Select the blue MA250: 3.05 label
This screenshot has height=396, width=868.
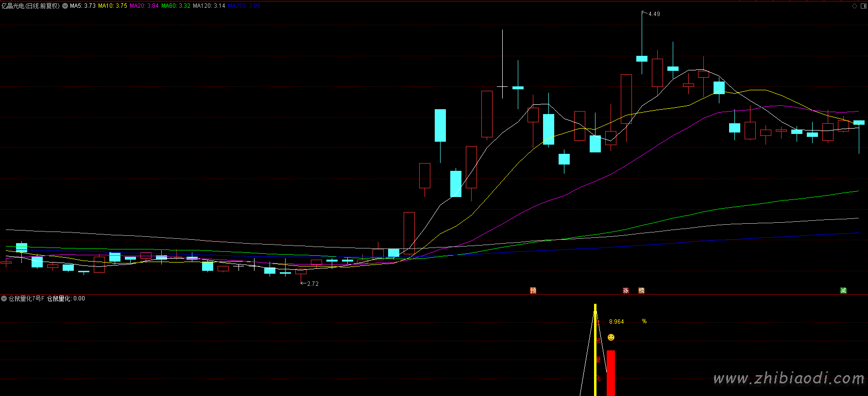click(244, 6)
